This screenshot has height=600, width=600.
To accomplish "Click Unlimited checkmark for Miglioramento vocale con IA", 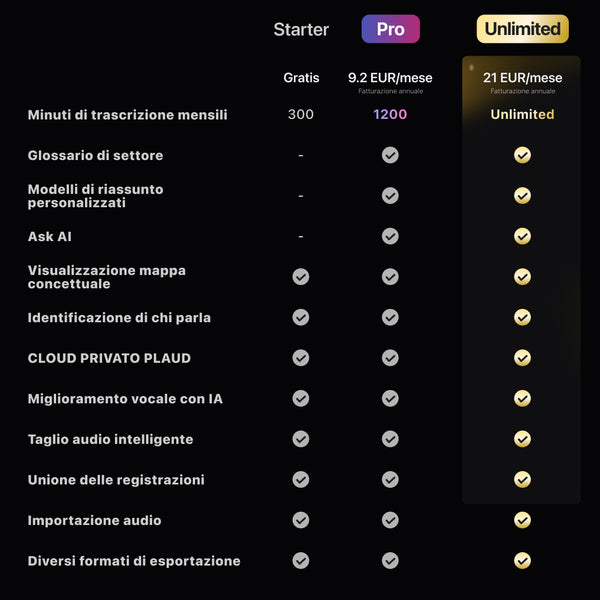I will pos(522,399).
